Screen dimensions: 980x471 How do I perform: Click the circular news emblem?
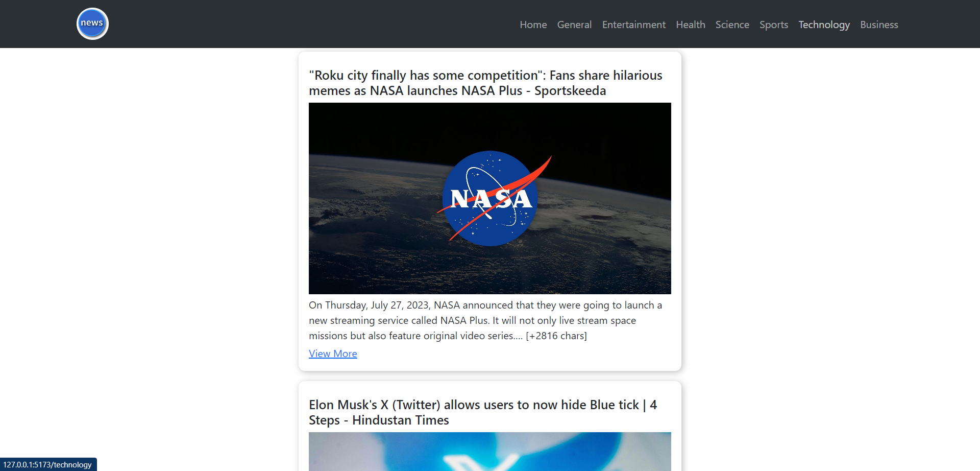coord(92,23)
